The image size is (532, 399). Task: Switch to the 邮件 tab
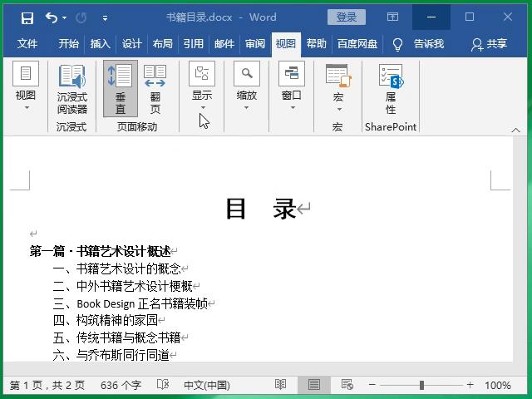(224, 44)
